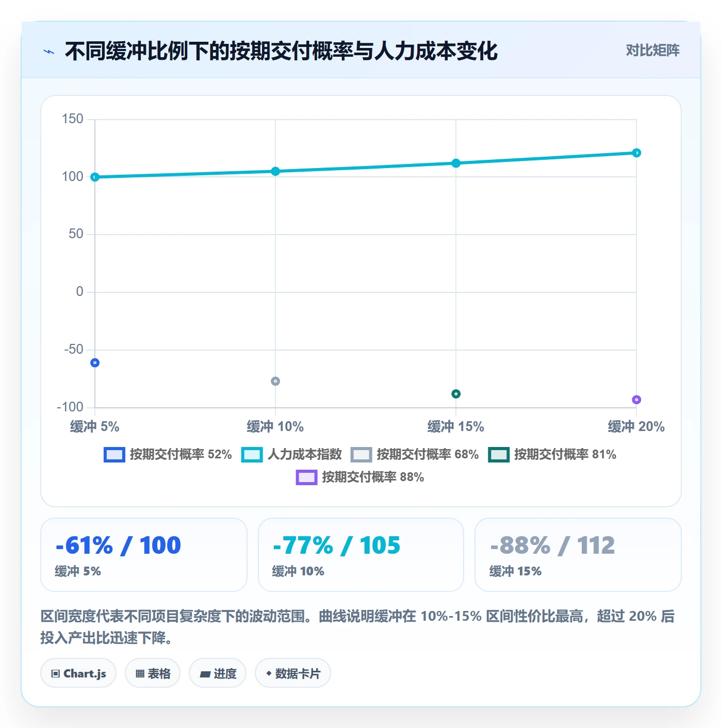The image size is (722, 728).
Task: Open the -61% / 100 data card
Action: [x=144, y=555]
